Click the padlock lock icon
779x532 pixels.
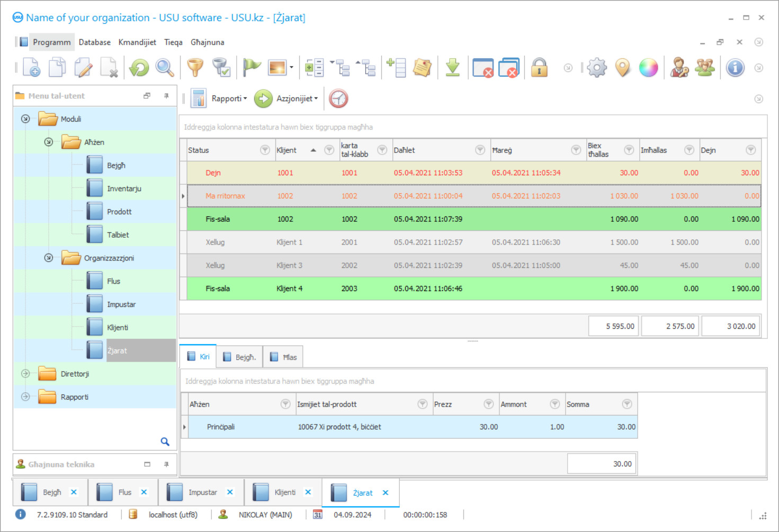(x=539, y=68)
